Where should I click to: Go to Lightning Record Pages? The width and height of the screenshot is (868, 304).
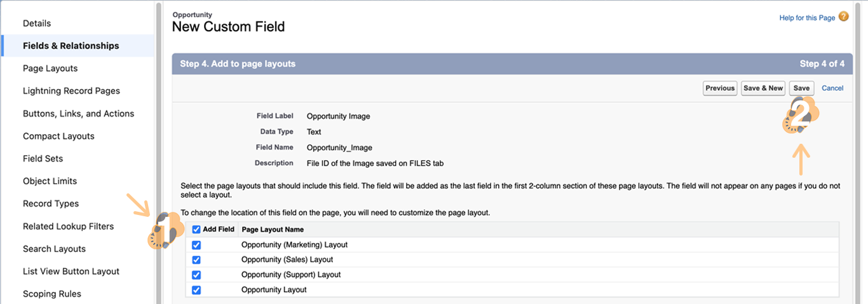click(x=71, y=91)
